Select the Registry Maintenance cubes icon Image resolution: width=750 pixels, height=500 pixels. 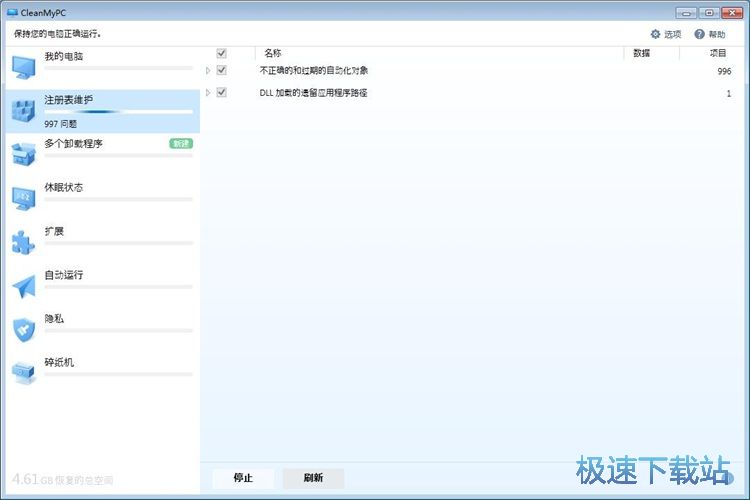23,111
